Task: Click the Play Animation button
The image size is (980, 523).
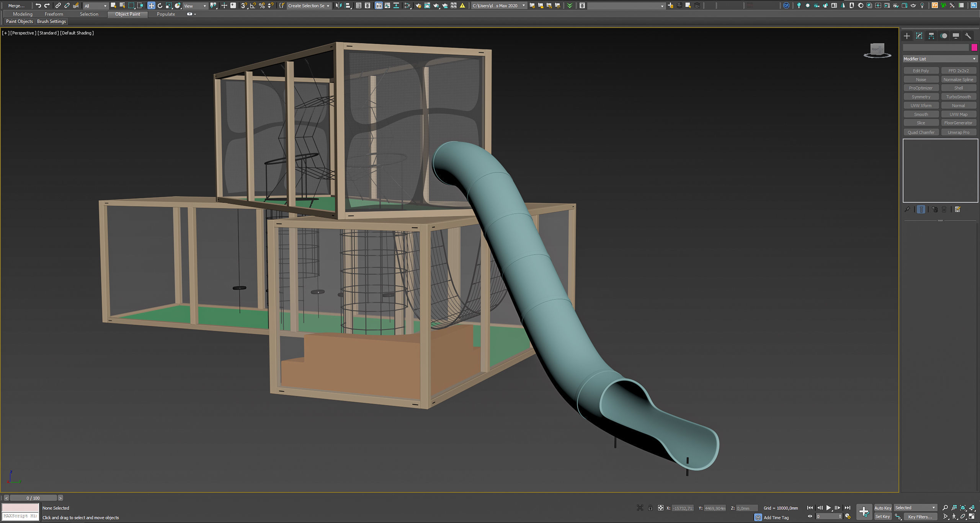Action: point(828,508)
